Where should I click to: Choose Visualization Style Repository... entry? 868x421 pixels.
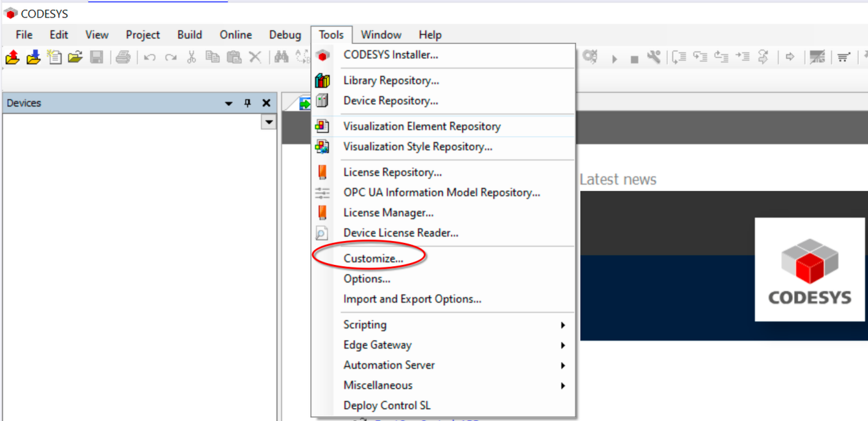coord(444,147)
